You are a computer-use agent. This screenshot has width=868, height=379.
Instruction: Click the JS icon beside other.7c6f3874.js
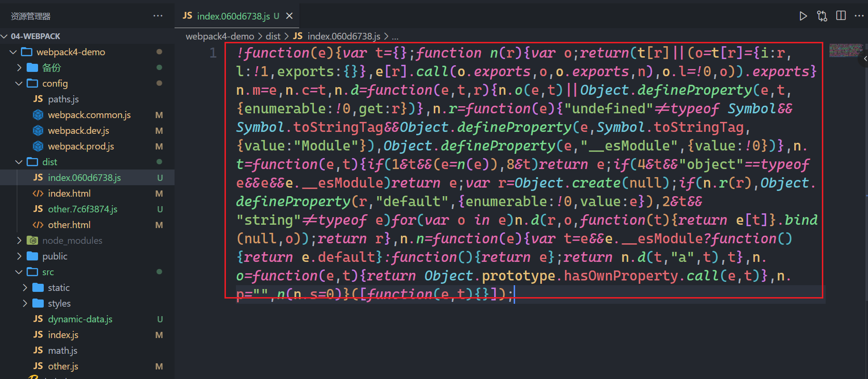(38, 209)
